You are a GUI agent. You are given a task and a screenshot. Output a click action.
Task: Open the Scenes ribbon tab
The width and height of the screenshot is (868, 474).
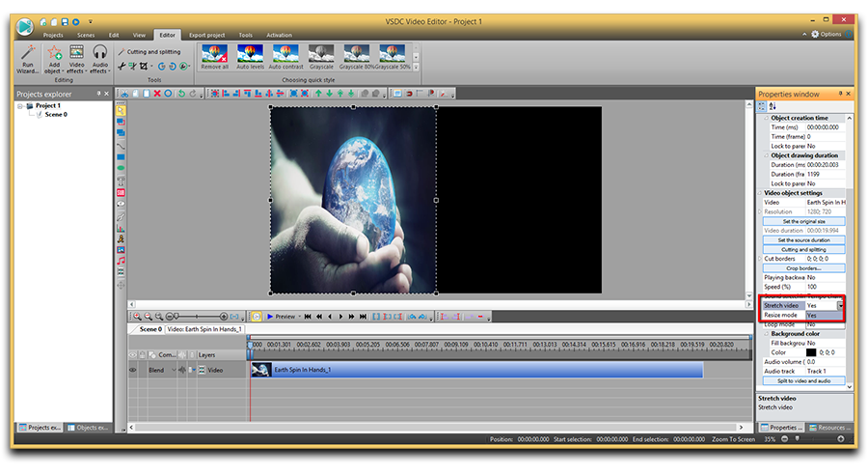(86, 35)
